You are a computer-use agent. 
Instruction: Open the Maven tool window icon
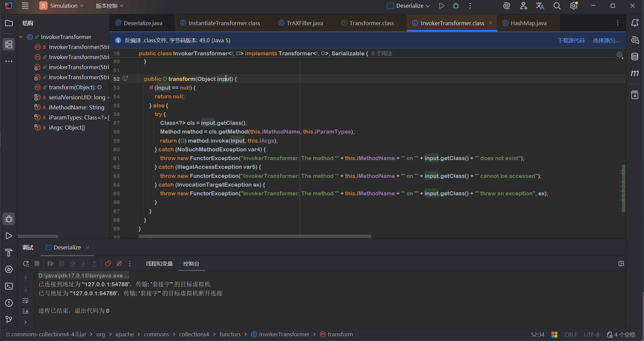pyautogui.click(x=635, y=73)
